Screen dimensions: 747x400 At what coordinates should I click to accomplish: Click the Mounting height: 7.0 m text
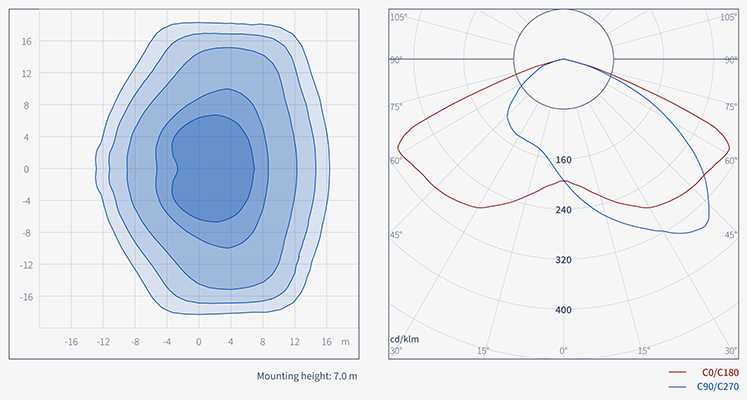[x=306, y=376]
